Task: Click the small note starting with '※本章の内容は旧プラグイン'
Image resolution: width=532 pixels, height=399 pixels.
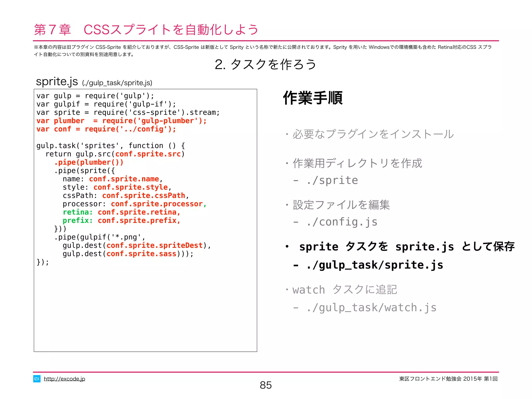Action: (263, 51)
